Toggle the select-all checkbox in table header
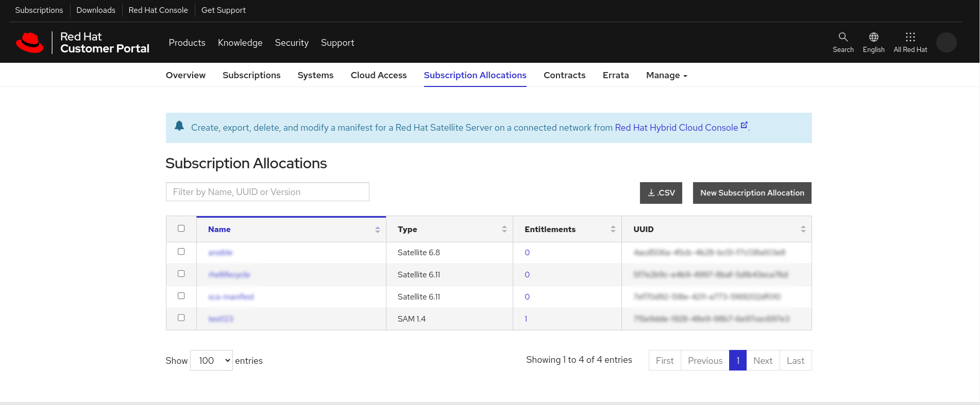980x405 pixels. click(x=181, y=228)
